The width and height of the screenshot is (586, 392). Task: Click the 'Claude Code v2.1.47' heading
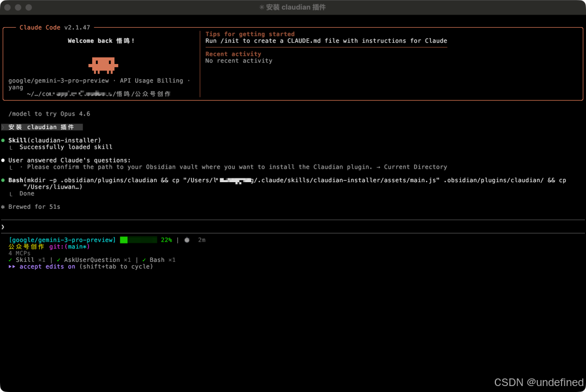[55, 28]
